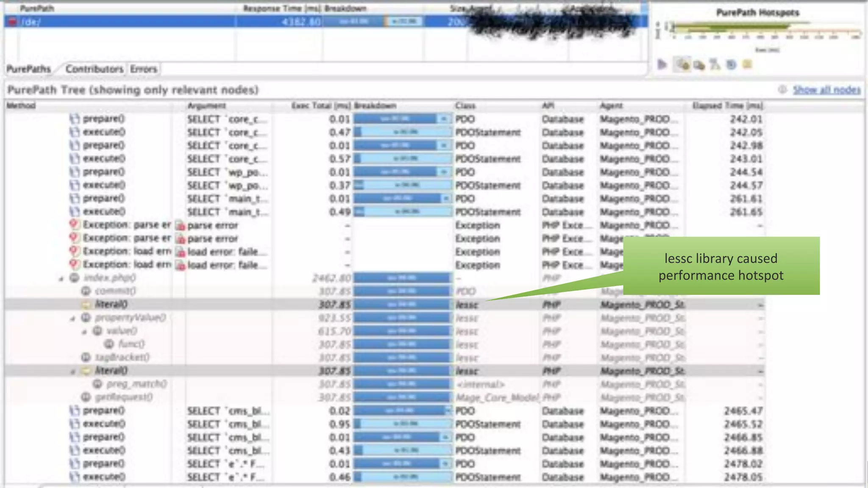Image resolution: width=868 pixels, height=488 pixels.
Task: Collapse the propertyValue() tree node
Action: tap(72, 319)
